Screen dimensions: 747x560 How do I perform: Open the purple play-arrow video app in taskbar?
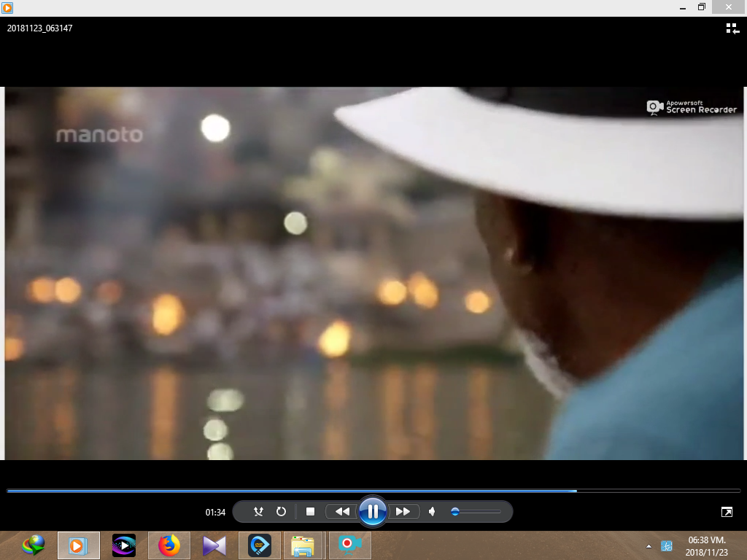tap(124, 545)
